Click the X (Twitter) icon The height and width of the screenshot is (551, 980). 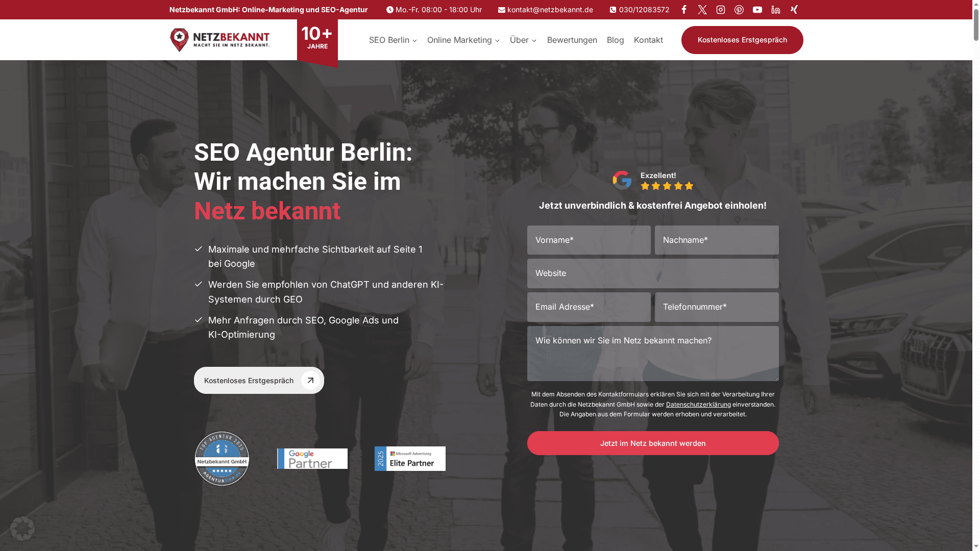tap(702, 9)
